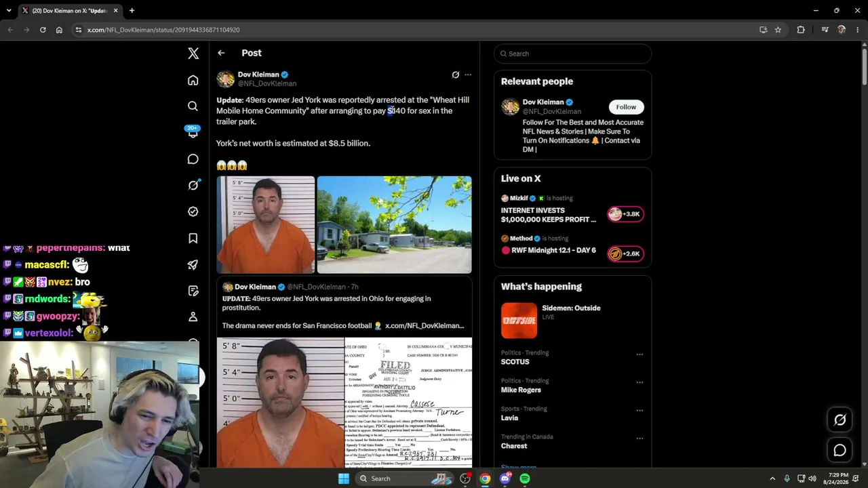The image size is (868, 488).
Task: Click the X search box
Action: [573, 54]
